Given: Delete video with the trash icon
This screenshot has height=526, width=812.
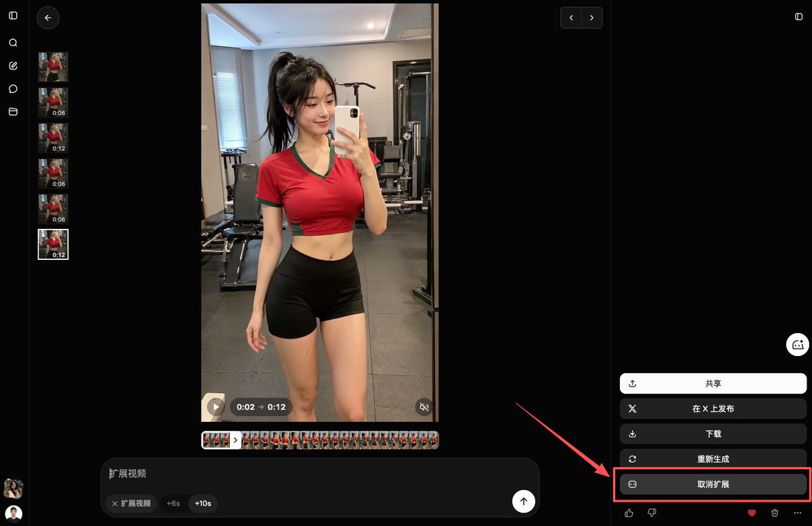Looking at the screenshot, I should (x=775, y=513).
